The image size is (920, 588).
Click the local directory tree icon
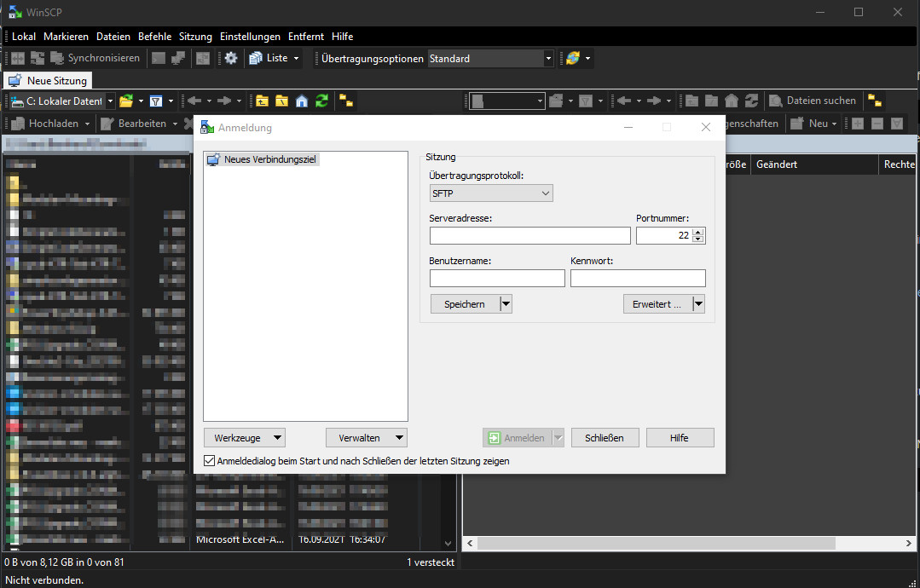346,101
